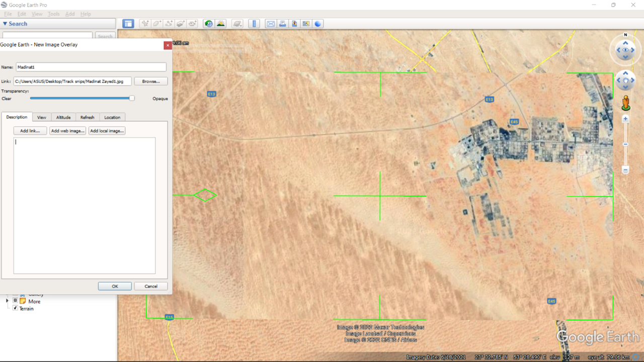Click the green center crosshair of overlay
The width and height of the screenshot is (644, 362).
pos(380,196)
